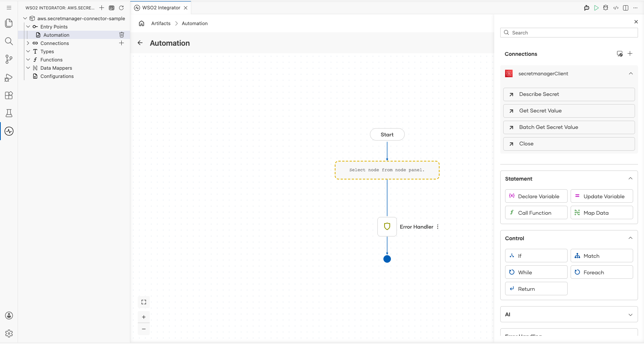Close the WSO2 Integrator tab
This screenshot has height=344, width=644.
[x=186, y=7]
